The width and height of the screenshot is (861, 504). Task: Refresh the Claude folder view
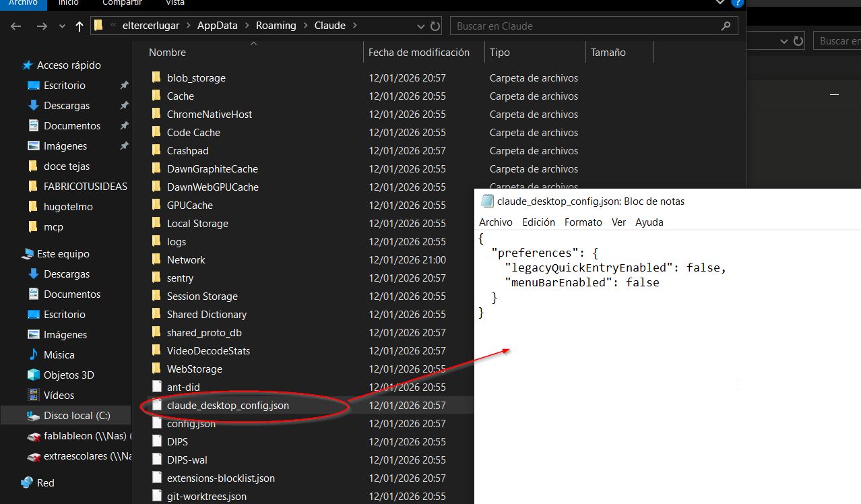click(435, 26)
